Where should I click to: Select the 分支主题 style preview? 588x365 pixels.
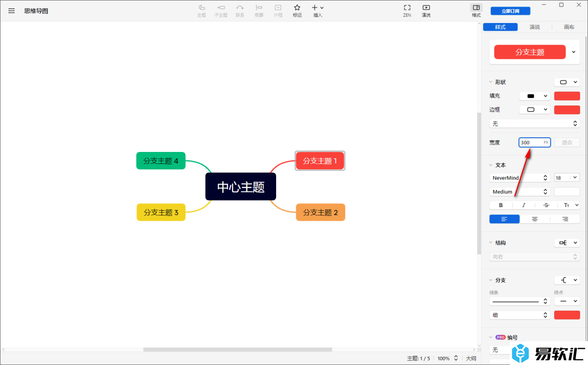point(530,52)
